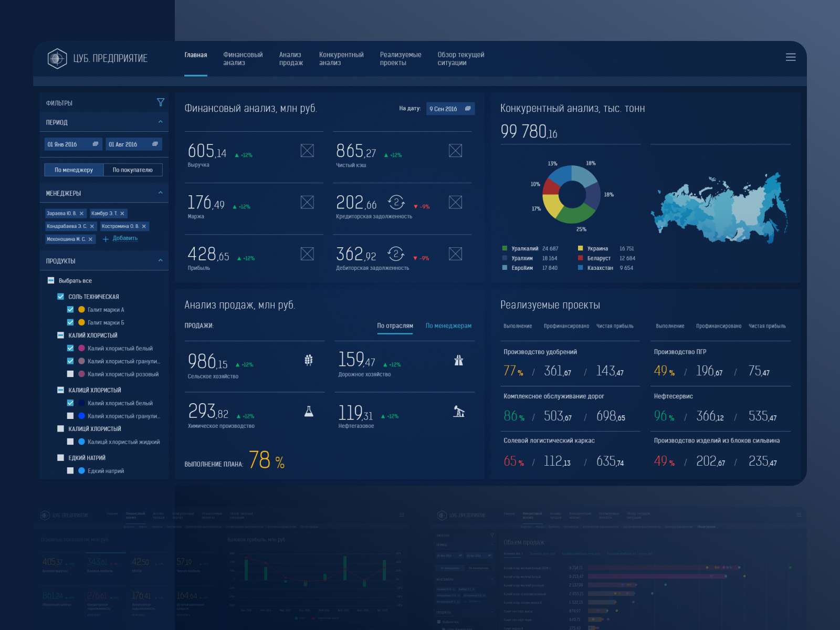The height and width of the screenshot is (630, 840).
Task: Check the Едкий натрий product checkbox
Action: click(x=70, y=470)
